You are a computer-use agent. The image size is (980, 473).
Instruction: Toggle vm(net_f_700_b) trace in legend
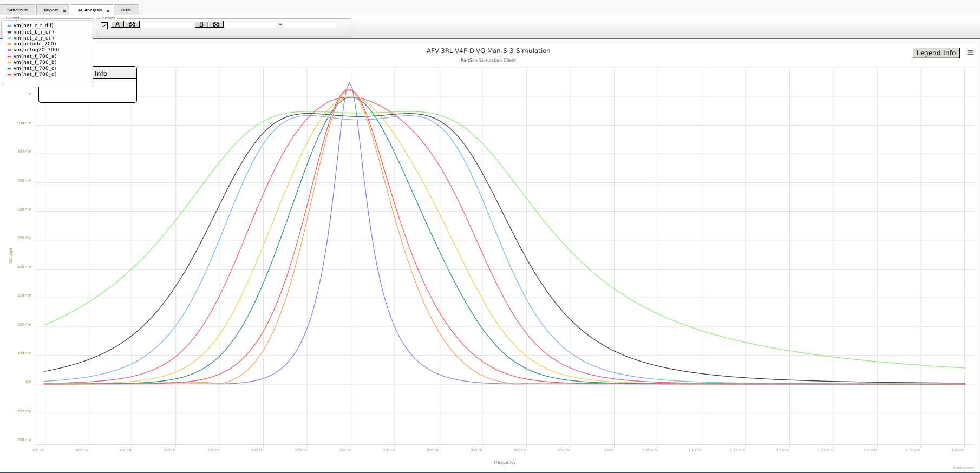point(32,62)
